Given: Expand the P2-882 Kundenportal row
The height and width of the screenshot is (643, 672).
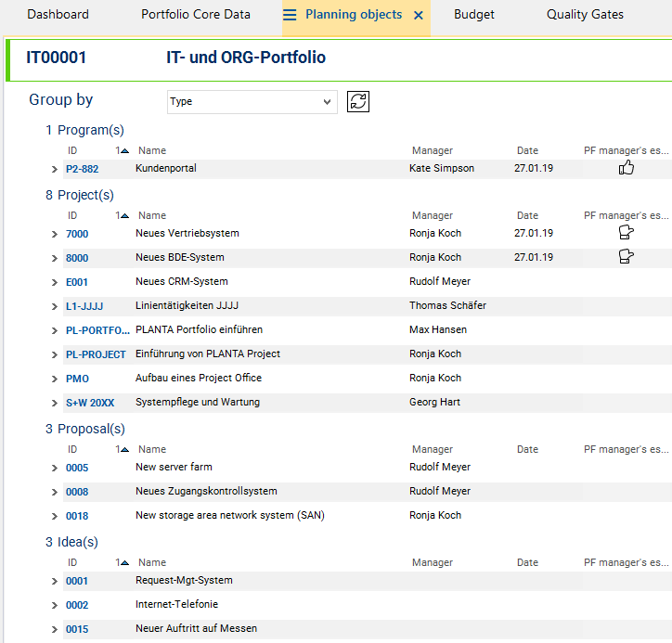Looking at the screenshot, I should point(55,169).
